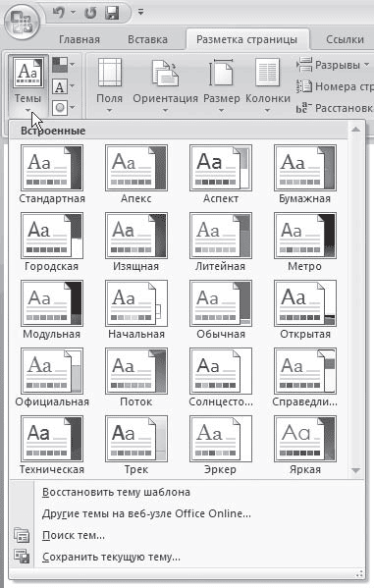Expand the Ориентация dropdown
374x588 pixels.
tap(165, 85)
